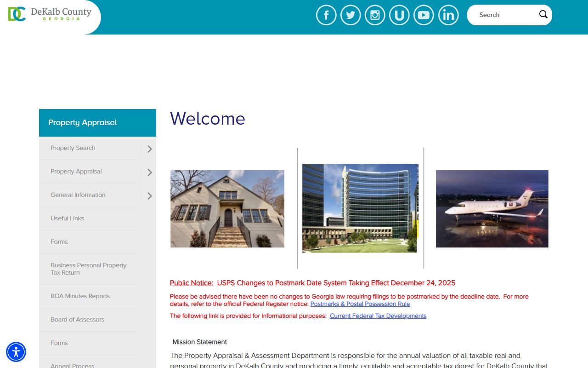Open the Forms item below Board of Assessors
588x368 pixels.
59,343
